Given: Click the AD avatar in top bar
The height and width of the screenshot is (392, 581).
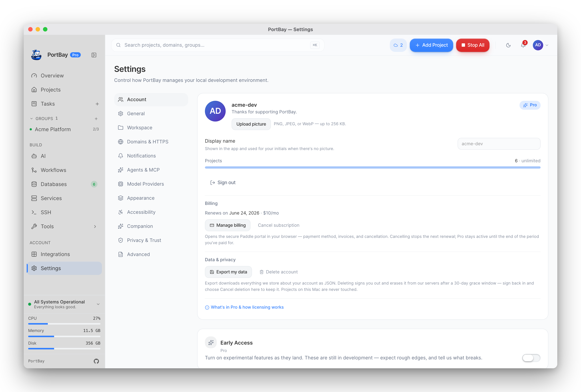Looking at the screenshot, I should pos(538,45).
